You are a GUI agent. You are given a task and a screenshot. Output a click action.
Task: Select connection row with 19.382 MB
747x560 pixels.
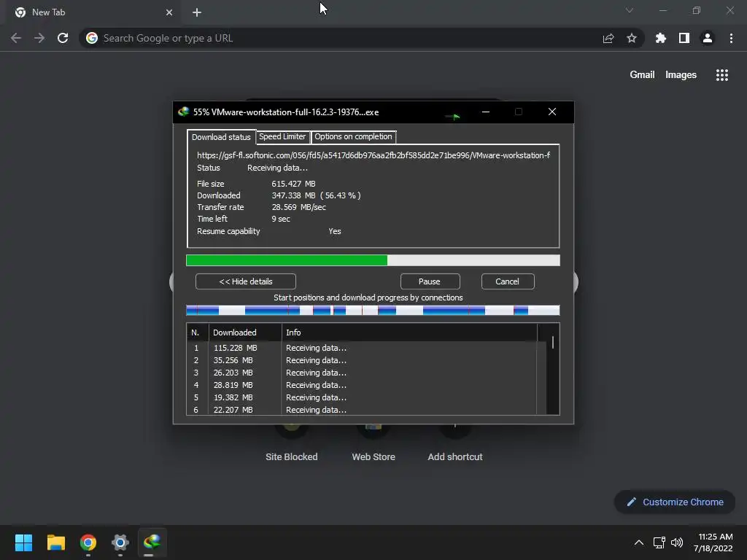point(362,397)
